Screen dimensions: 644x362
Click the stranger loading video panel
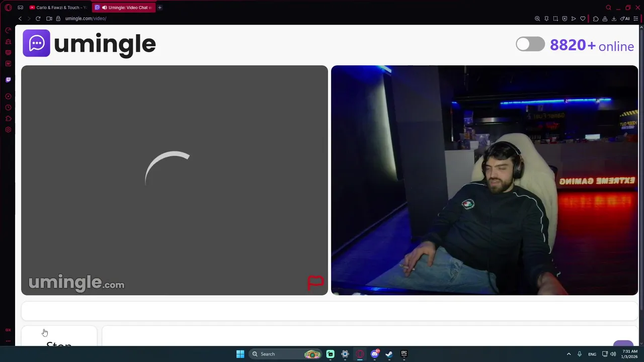click(175, 180)
